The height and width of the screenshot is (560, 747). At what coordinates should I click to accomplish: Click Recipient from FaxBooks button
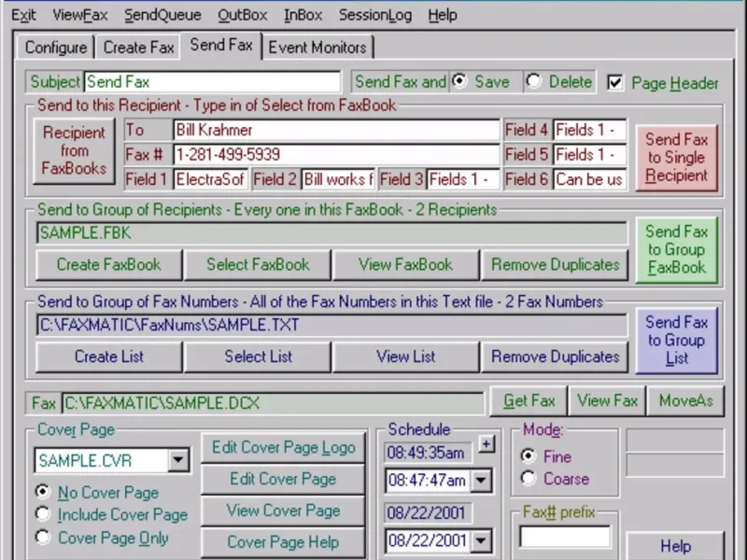coord(74,150)
